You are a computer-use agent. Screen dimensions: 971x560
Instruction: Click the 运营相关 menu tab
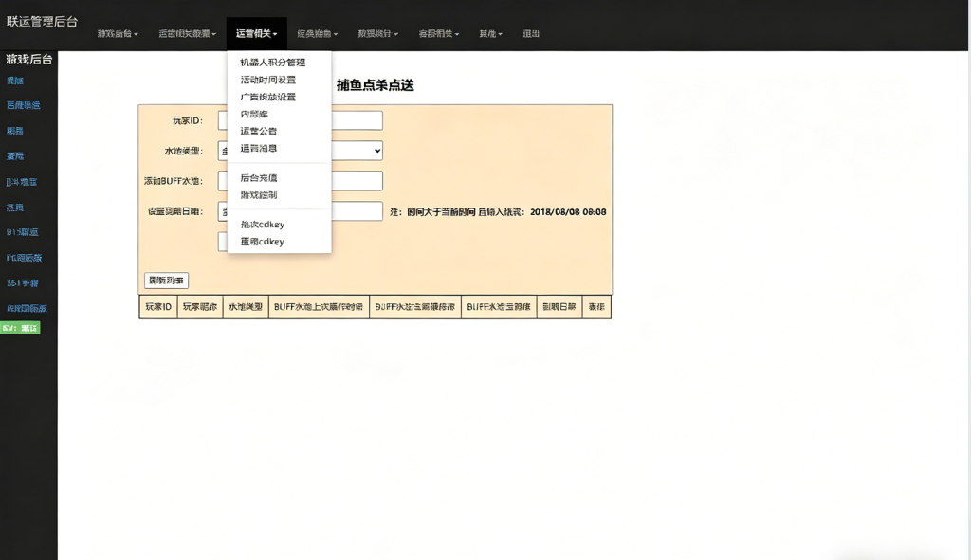(256, 33)
